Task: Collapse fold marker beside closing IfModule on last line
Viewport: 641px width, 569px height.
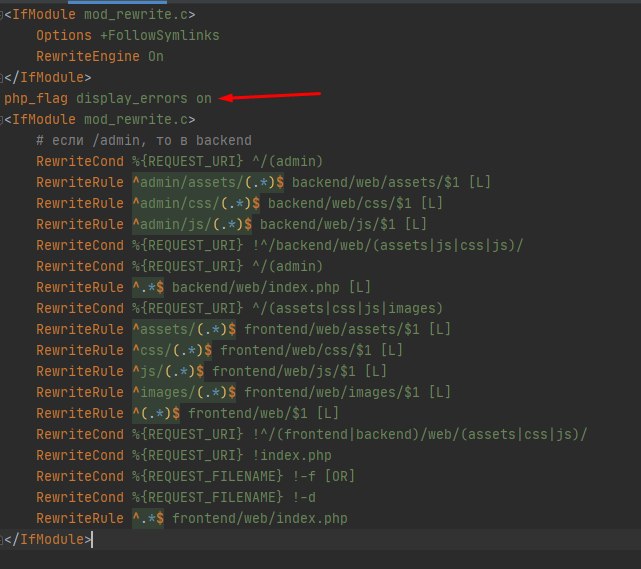Action: click(x=2, y=540)
